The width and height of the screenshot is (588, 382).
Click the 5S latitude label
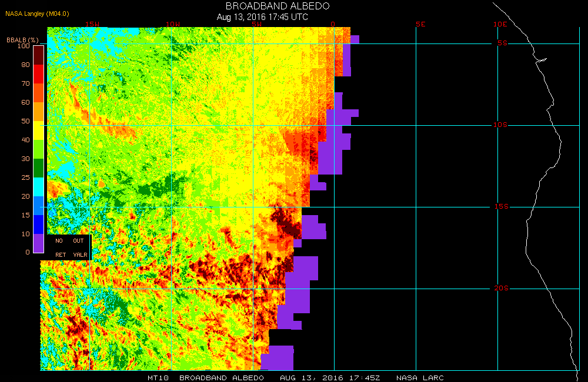point(503,43)
